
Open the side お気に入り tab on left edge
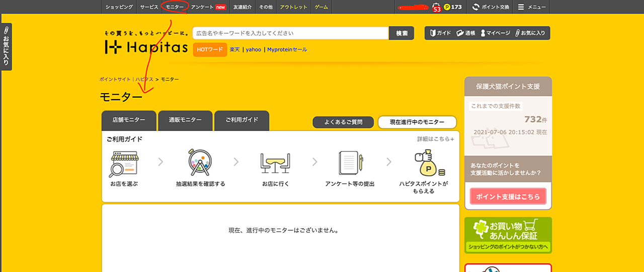point(6,46)
